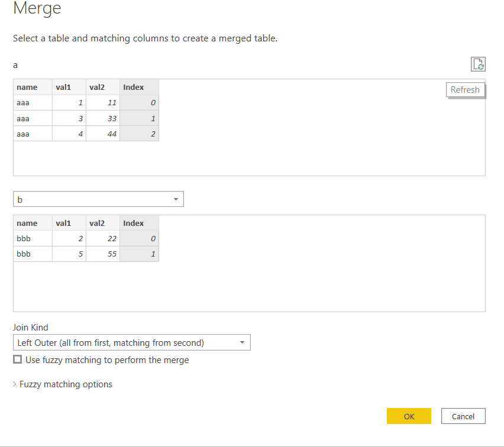Select the name column header in table a
This screenshot has width=504, height=447.
(33, 87)
